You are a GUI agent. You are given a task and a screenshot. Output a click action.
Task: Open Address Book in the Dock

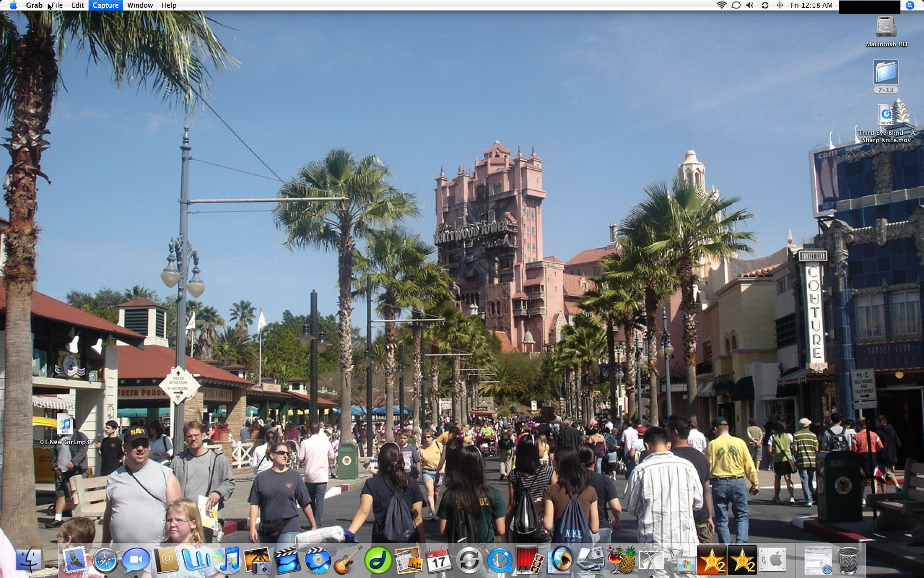pyautogui.click(x=167, y=561)
